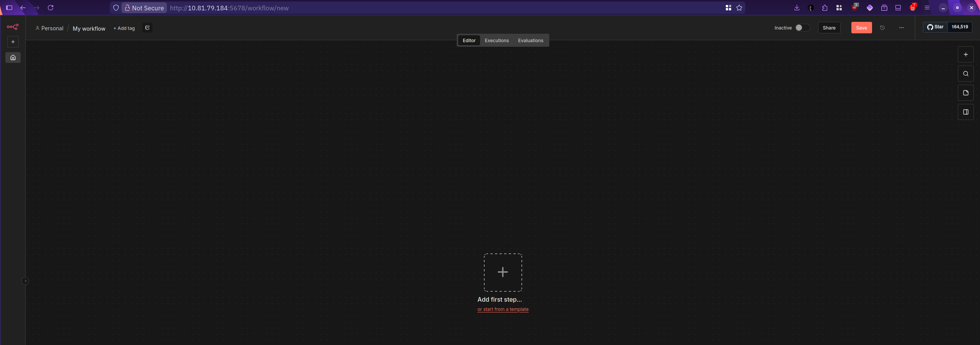Open the more options ellipsis menu
The image size is (980, 345).
click(x=902, y=28)
